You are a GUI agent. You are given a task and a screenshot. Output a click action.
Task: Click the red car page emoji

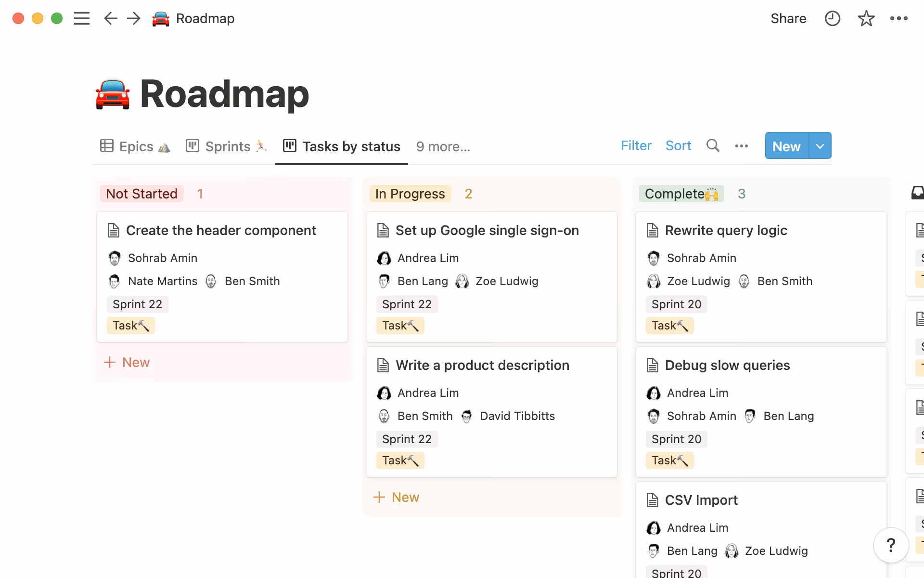coord(112,94)
